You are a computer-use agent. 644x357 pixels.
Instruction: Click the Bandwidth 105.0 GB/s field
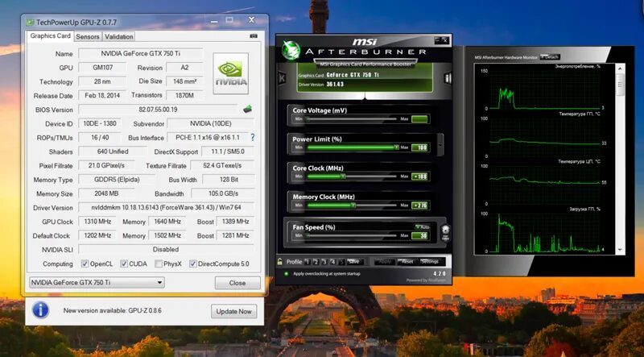click(x=223, y=193)
